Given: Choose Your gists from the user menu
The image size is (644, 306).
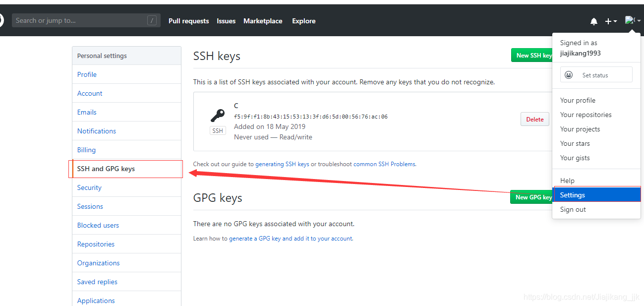Looking at the screenshot, I should [596, 158].
